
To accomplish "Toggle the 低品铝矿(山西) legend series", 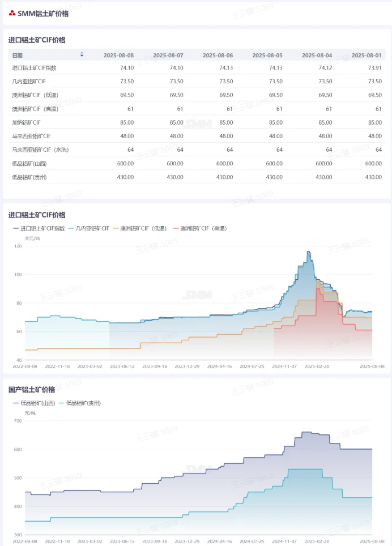I will click(x=34, y=403).
